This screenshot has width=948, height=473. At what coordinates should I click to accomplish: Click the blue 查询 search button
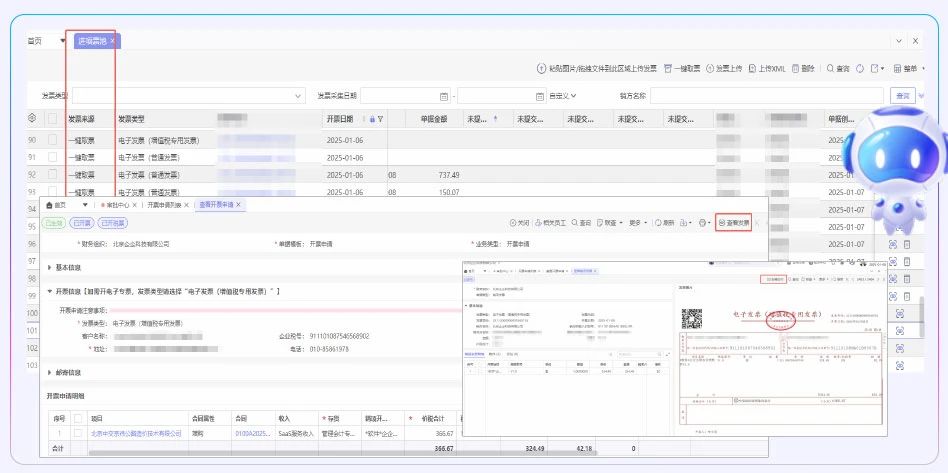[x=904, y=96]
